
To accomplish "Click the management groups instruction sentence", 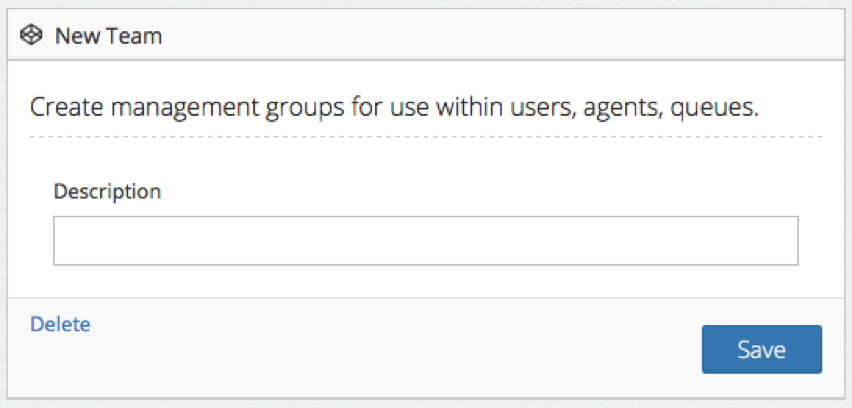I will pos(394,107).
